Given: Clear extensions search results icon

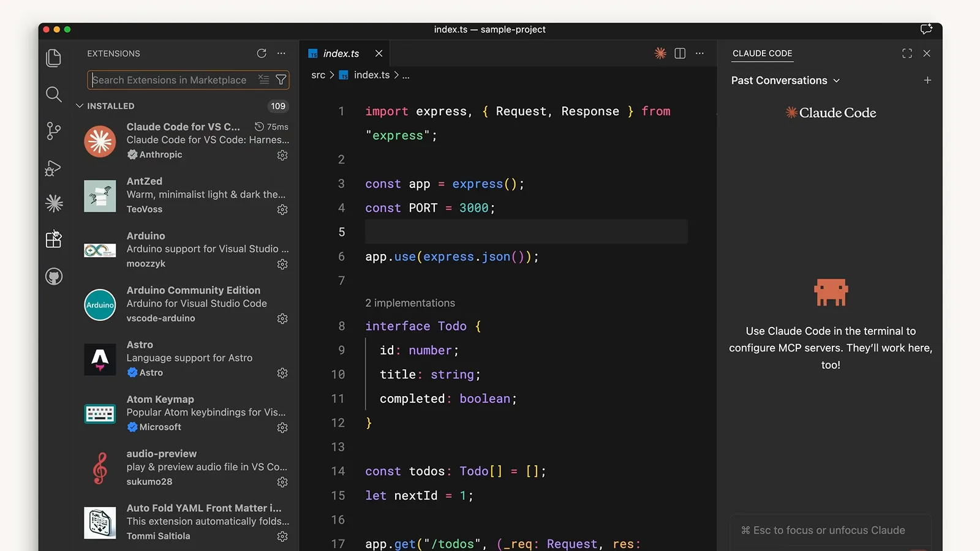Looking at the screenshot, I should pyautogui.click(x=263, y=80).
